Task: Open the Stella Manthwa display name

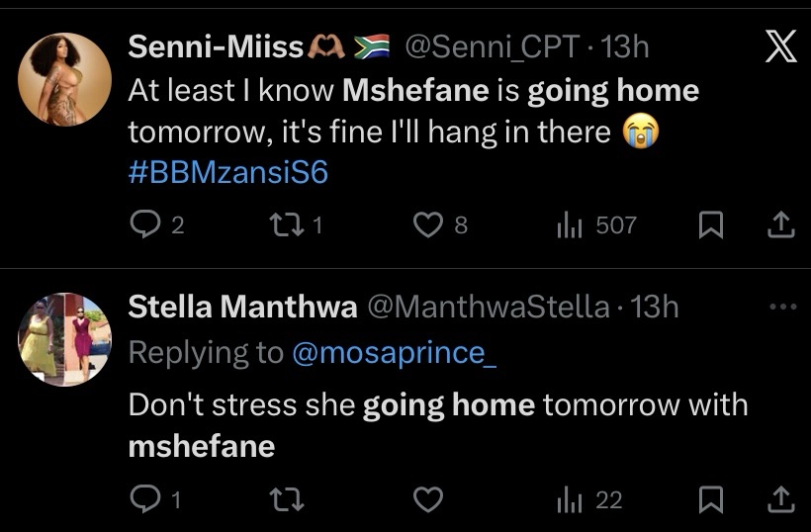Action: tap(242, 308)
